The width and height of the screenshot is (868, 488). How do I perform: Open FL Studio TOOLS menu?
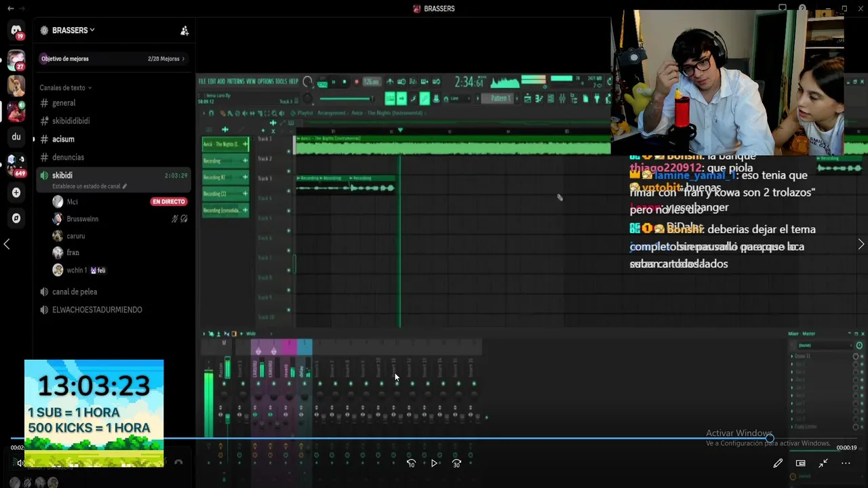pyautogui.click(x=281, y=81)
